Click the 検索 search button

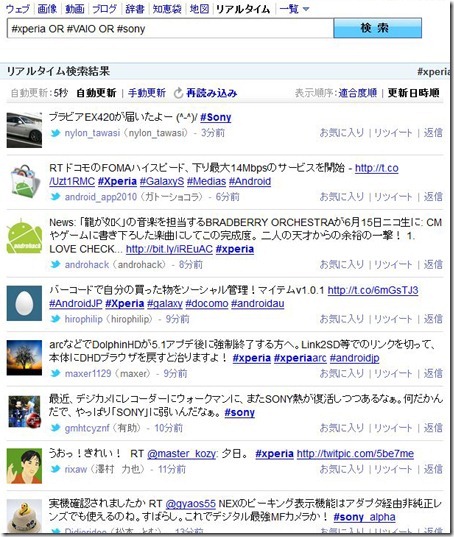click(x=378, y=28)
